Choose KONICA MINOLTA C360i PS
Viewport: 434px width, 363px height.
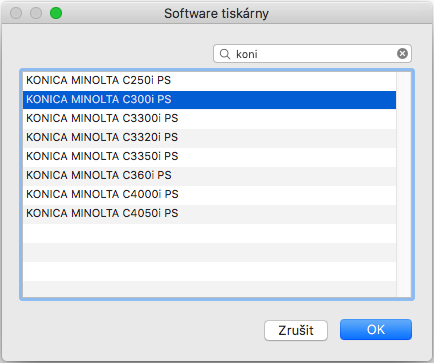(209, 175)
